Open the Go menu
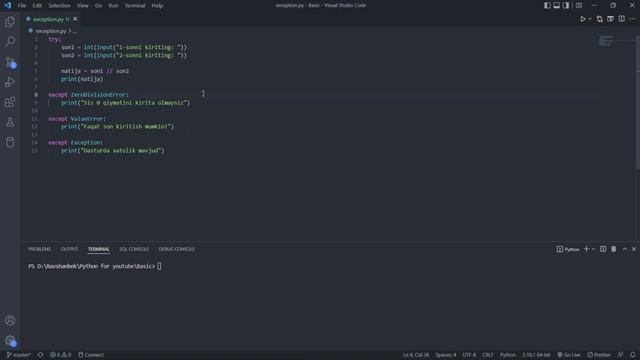The width and height of the screenshot is (640, 360). click(x=98, y=6)
